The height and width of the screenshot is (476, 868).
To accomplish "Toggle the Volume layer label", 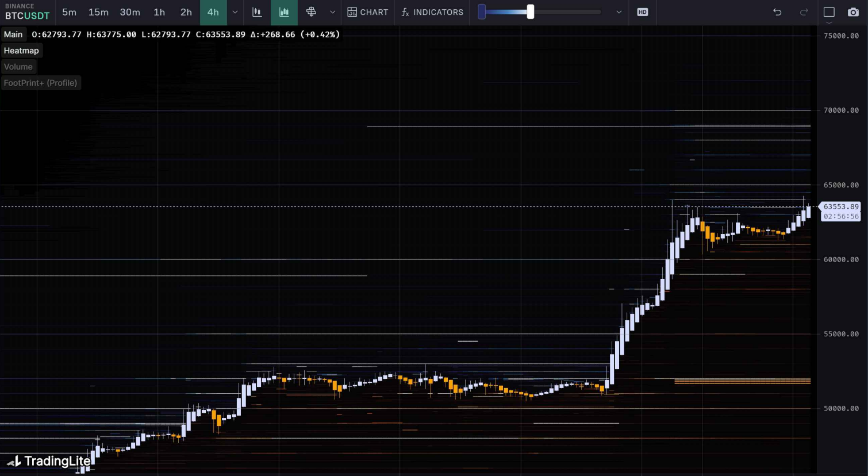I will point(18,67).
